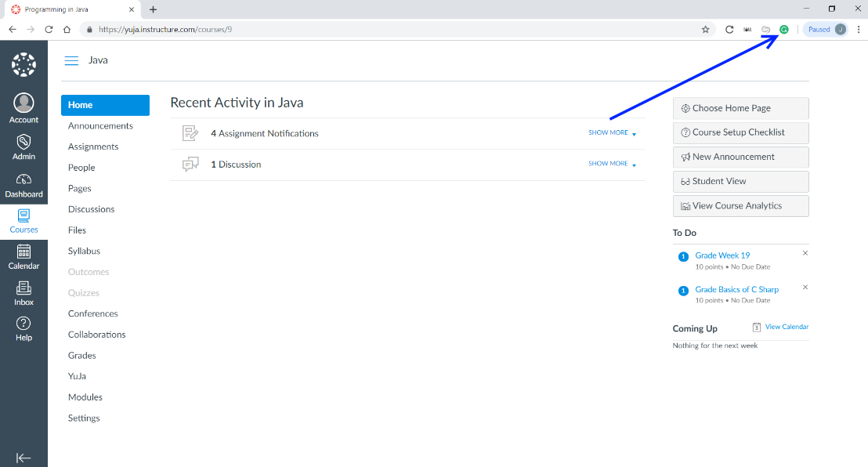Expand Show More for Assignment Notifications

613,133
